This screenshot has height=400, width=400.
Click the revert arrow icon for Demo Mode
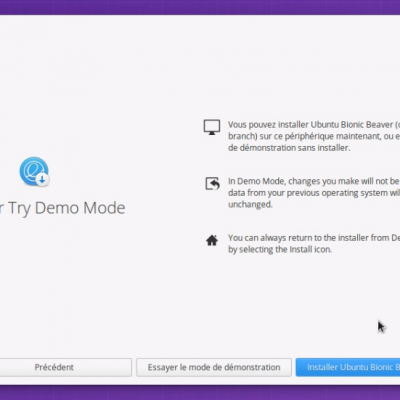[212, 183]
